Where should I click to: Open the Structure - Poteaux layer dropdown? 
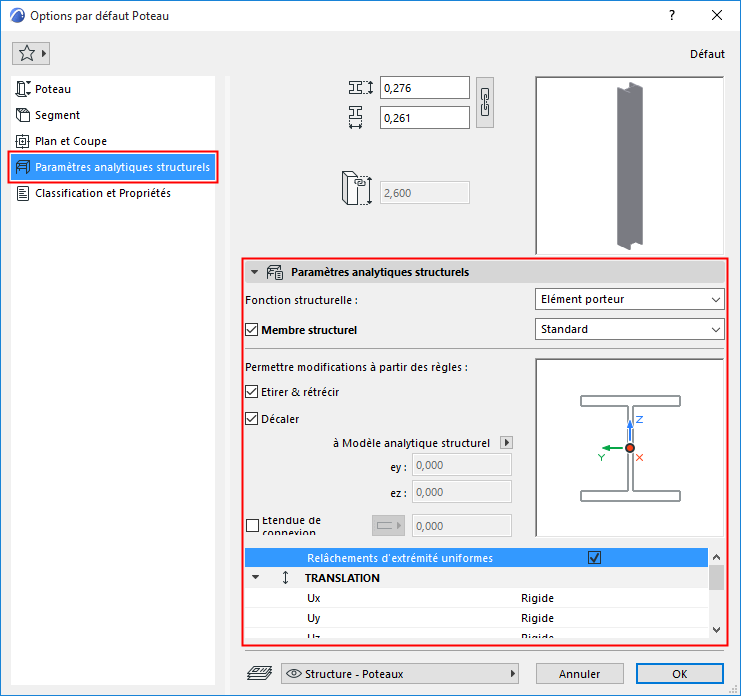400,673
